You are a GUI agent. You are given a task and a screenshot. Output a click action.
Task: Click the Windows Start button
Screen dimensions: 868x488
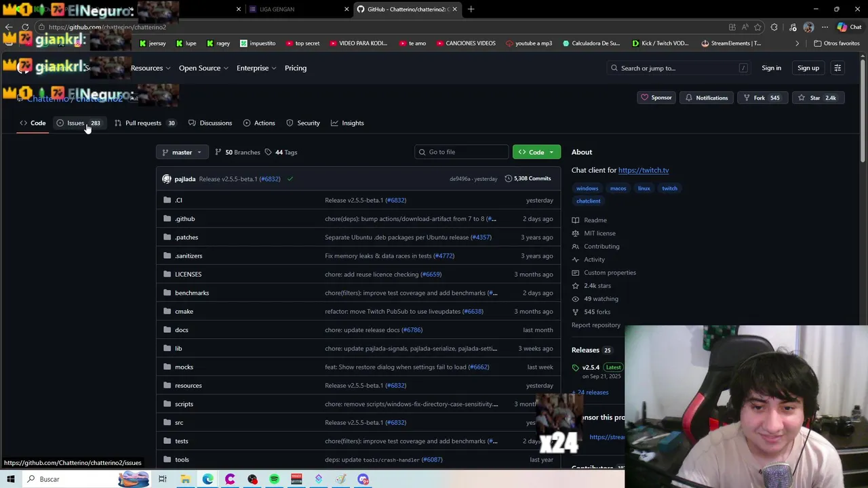[x=11, y=479]
